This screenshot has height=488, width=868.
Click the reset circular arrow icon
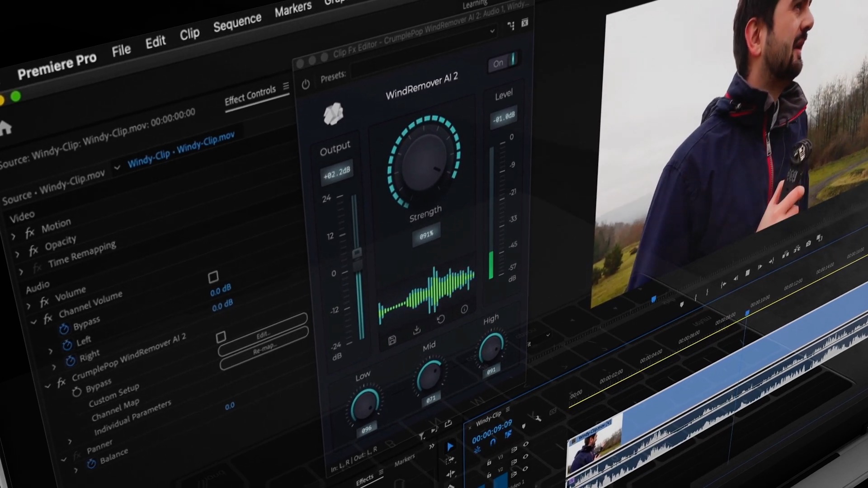(x=441, y=319)
